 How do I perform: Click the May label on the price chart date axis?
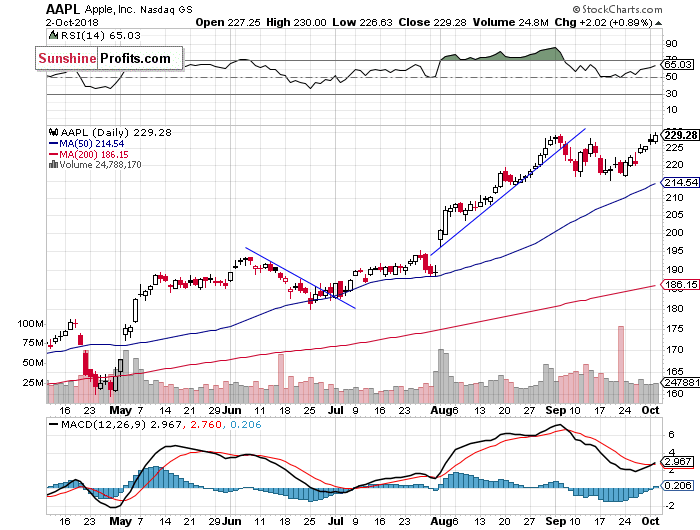[x=121, y=410]
